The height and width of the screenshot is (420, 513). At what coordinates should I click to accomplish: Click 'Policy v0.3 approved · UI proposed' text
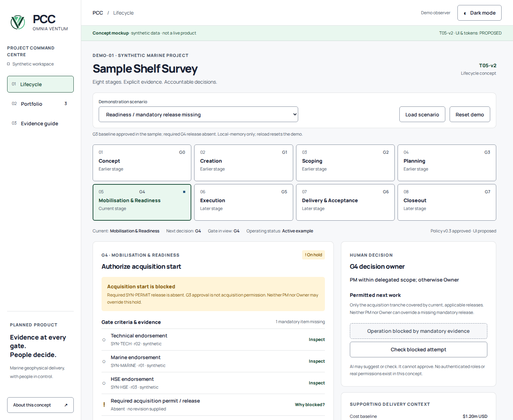coord(463,231)
